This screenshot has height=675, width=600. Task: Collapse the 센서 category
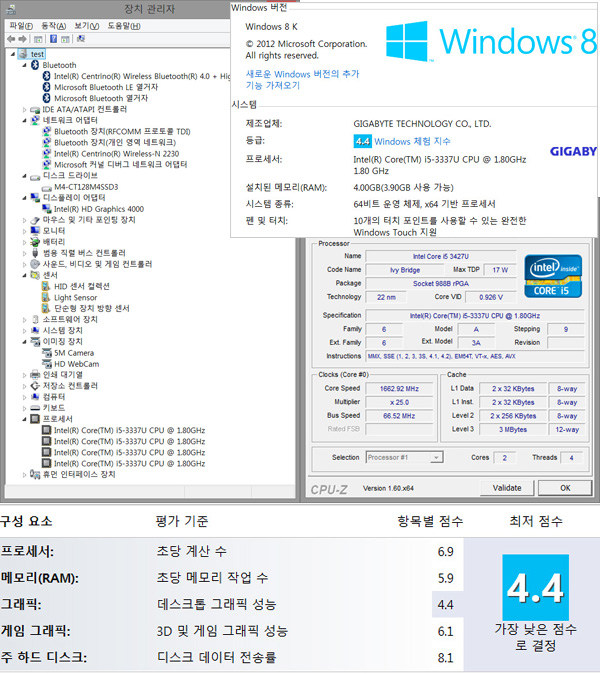(x=24, y=276)
